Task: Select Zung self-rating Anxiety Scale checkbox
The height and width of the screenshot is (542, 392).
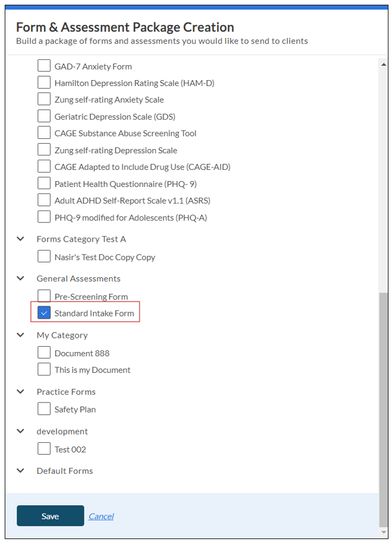Action: [44, 99]
